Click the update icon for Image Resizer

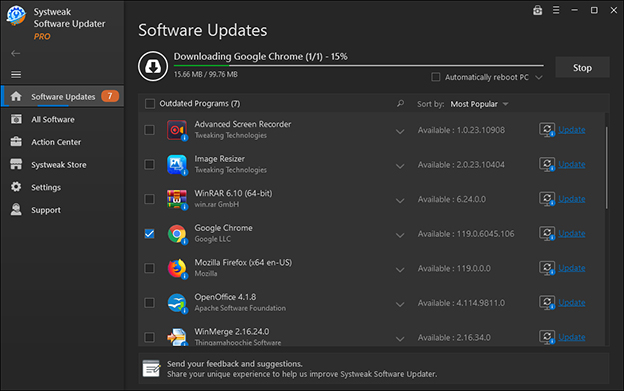(547, 164)
